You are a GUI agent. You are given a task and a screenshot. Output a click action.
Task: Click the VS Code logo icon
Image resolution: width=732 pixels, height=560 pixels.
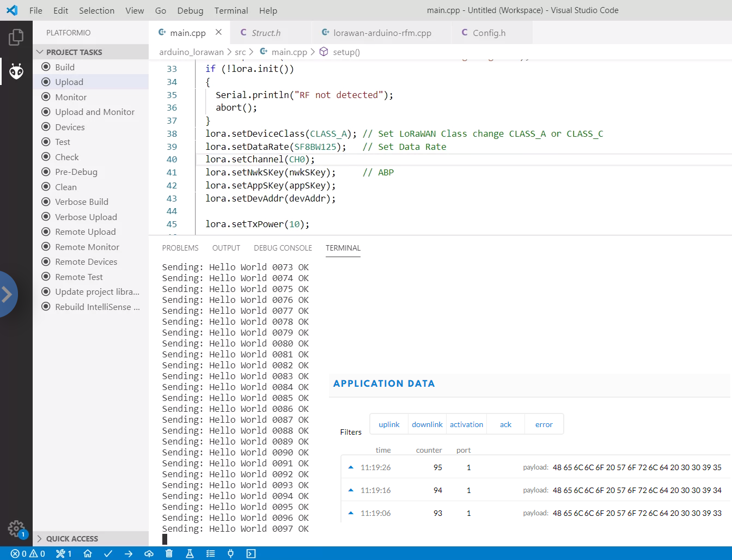click(x=12, y=10)
